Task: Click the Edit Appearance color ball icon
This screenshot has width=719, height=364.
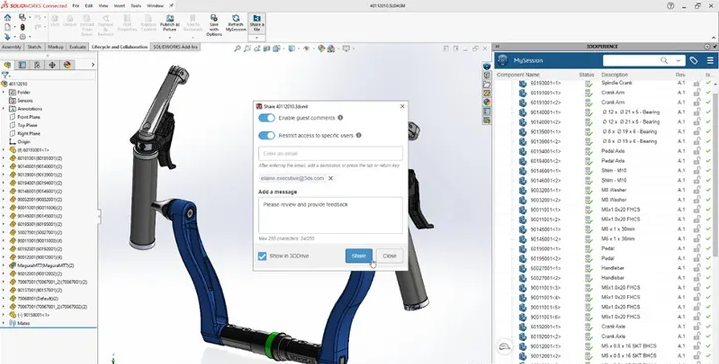Action: click(x=321, y=49)
